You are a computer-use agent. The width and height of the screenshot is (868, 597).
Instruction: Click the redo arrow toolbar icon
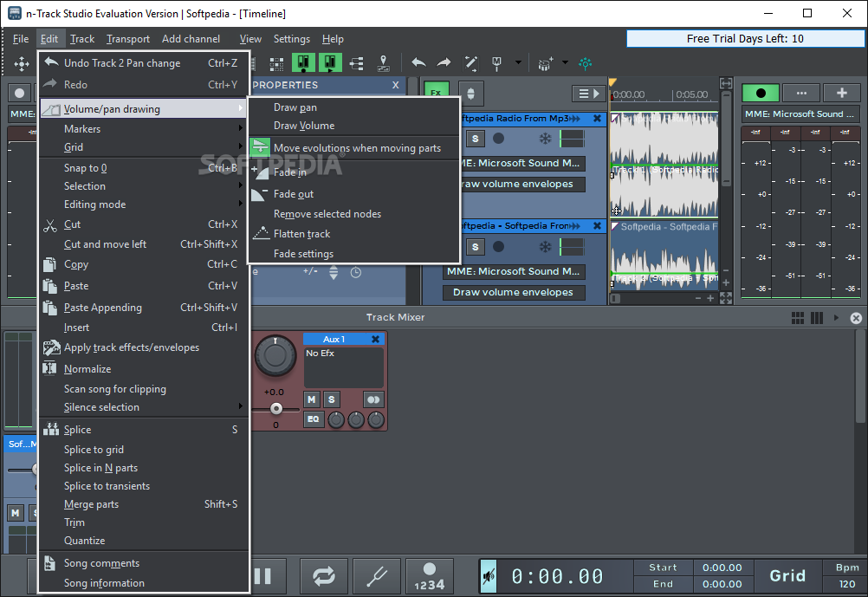pos(444,63)
